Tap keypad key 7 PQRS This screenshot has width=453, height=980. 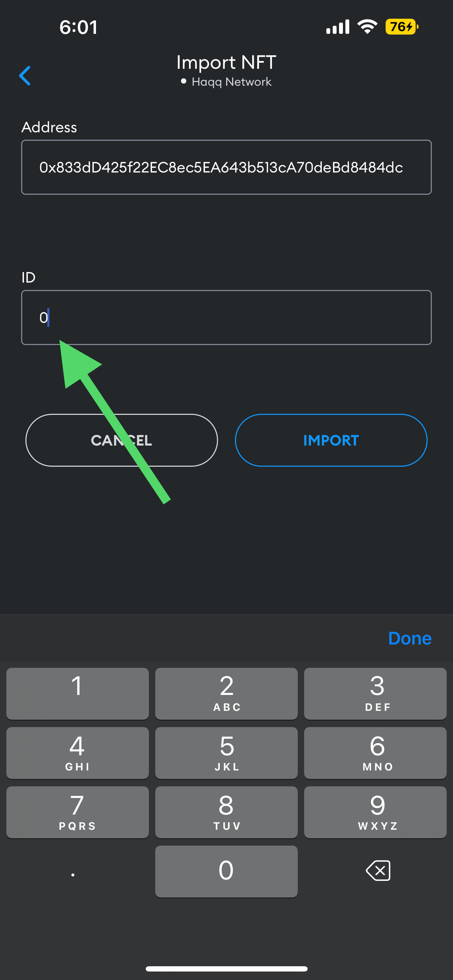click(x=78, y=812)
